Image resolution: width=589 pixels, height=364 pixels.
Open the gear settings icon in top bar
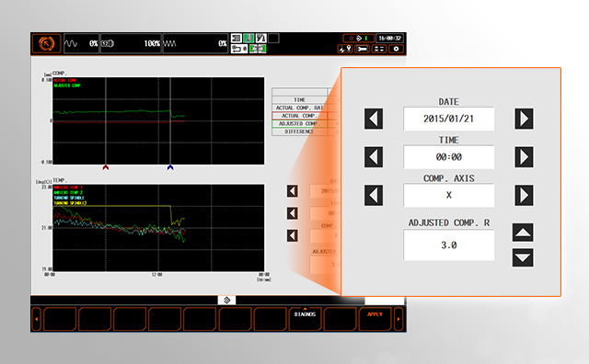coord(396,49)
